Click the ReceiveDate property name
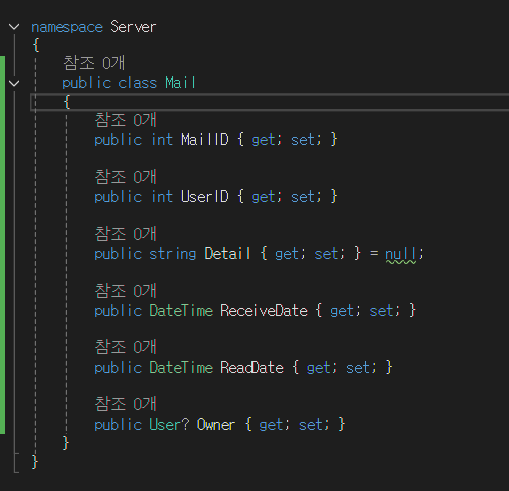This screenshot has height=491, width=509. tap(264, 311)
